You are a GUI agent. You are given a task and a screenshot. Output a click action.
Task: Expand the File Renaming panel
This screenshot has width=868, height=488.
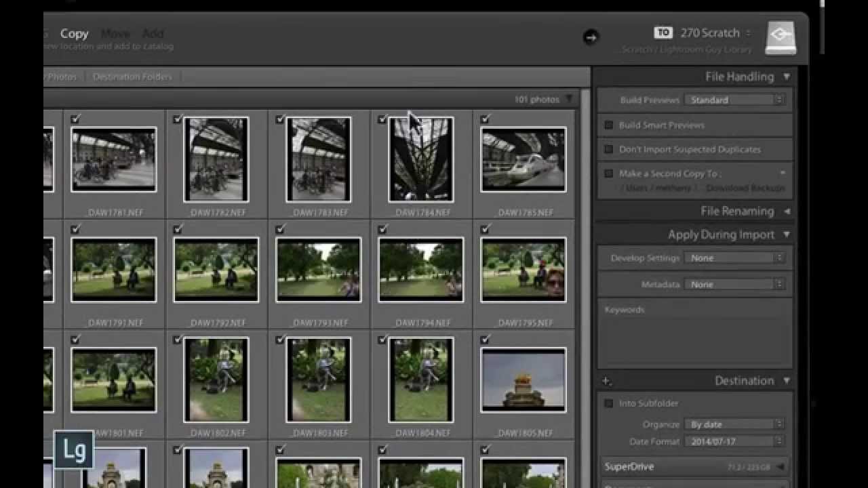tap(787, 211)
